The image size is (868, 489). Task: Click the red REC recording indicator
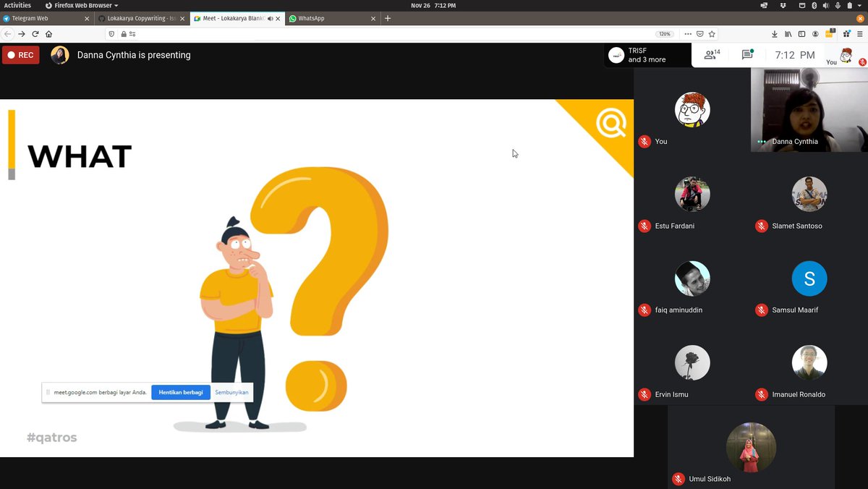pos(20,55)
